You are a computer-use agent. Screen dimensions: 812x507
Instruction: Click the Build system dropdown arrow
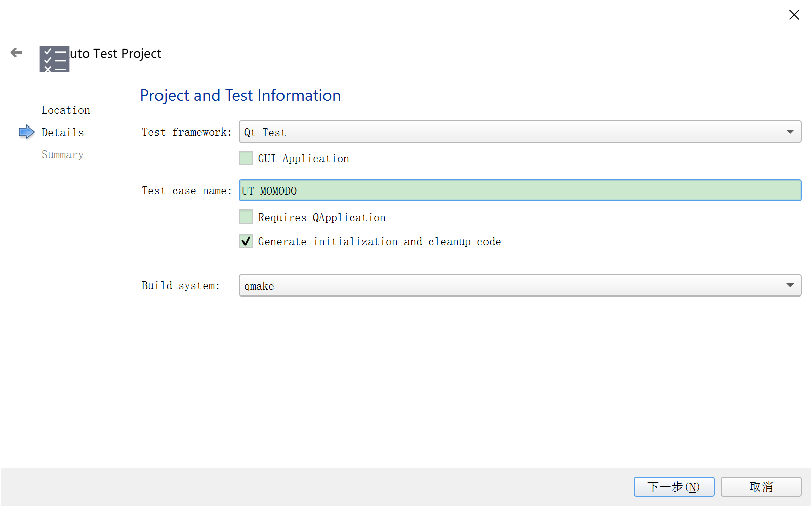(x=790, y=286)
